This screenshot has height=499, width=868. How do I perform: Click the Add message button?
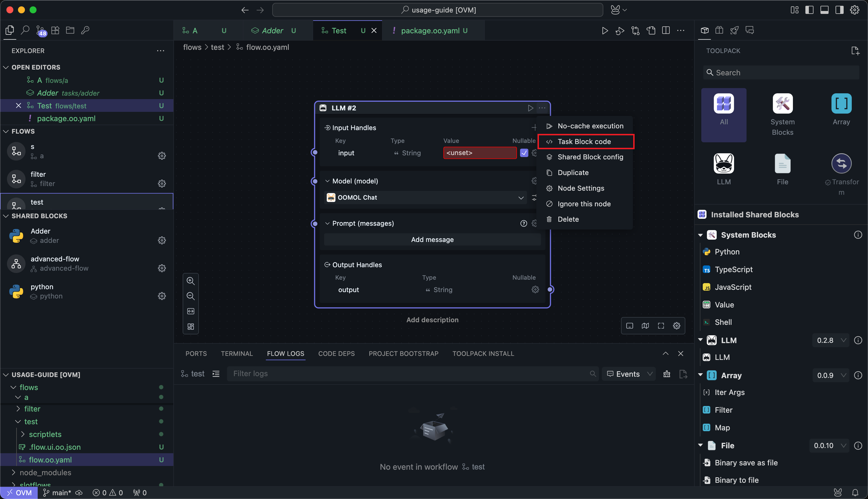coord(432,240)
